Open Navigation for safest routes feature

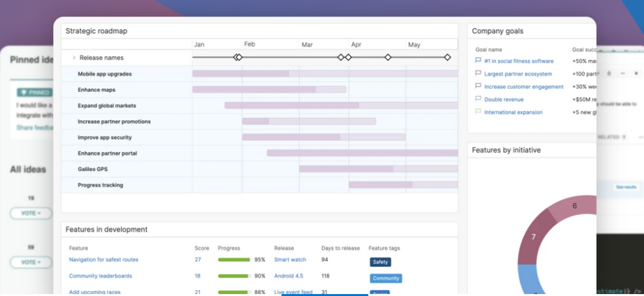[104, 259]
